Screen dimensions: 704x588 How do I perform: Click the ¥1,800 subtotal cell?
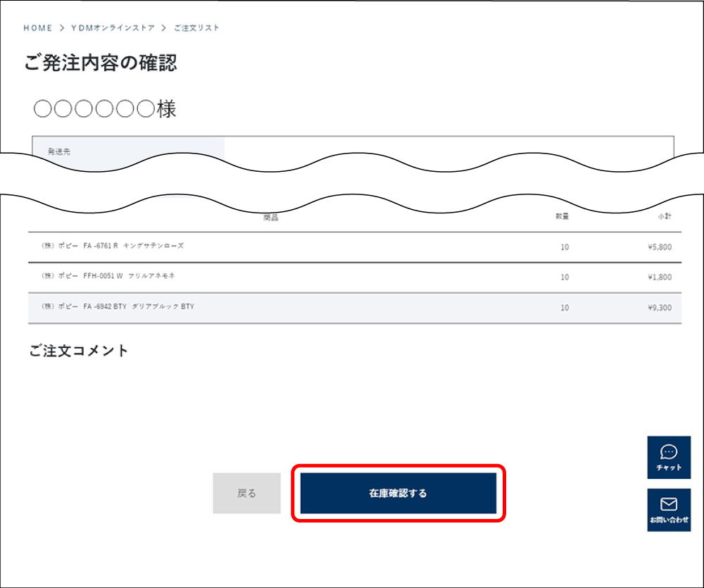660,277
